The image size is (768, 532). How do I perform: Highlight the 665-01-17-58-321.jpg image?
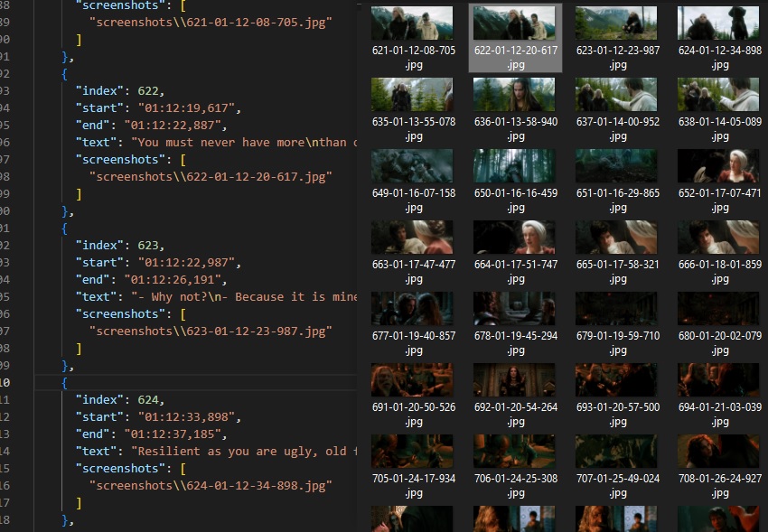616,238
